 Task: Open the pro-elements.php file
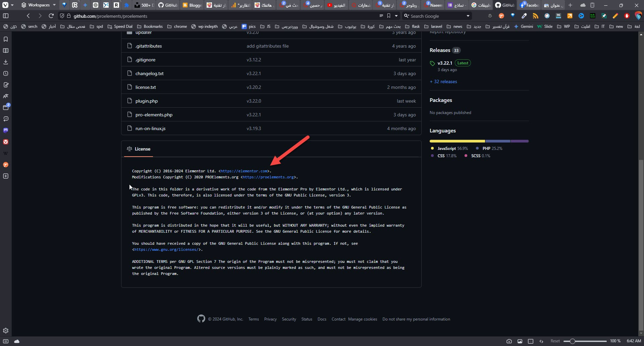[154, 115]
